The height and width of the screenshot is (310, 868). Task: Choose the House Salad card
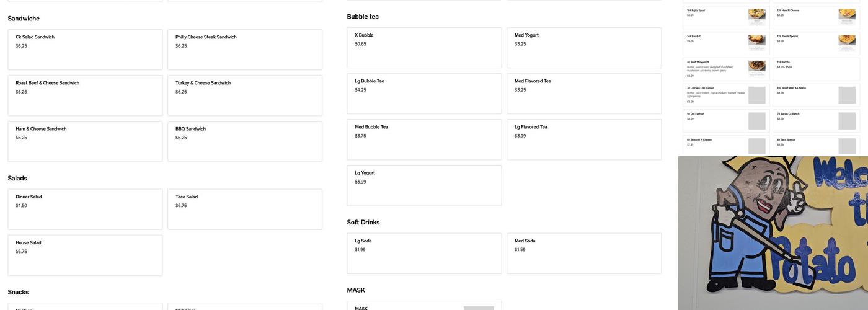pos(85,255)
